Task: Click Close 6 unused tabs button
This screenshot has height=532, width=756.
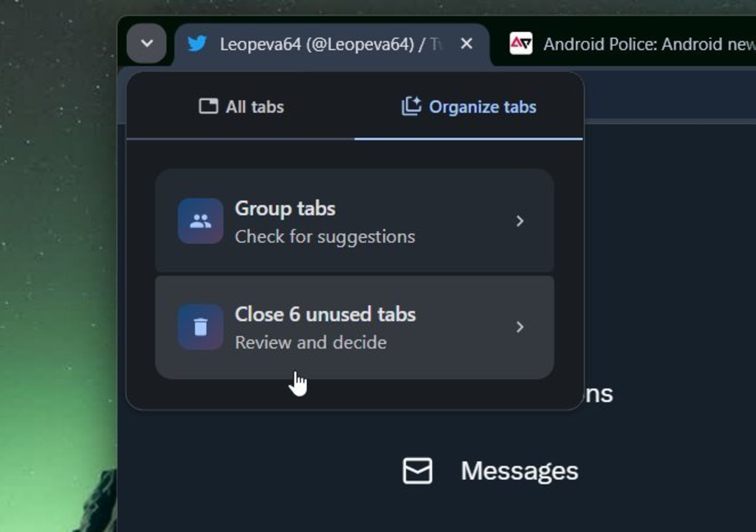Action: pyautogui.click(x=354, y=327)
